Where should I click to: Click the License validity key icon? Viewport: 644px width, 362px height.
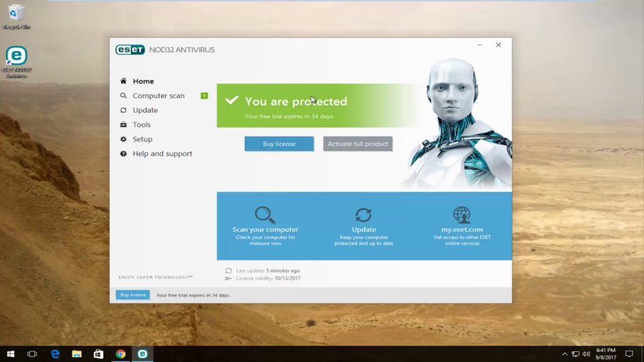pyautogui.click(x=228, y=278)
